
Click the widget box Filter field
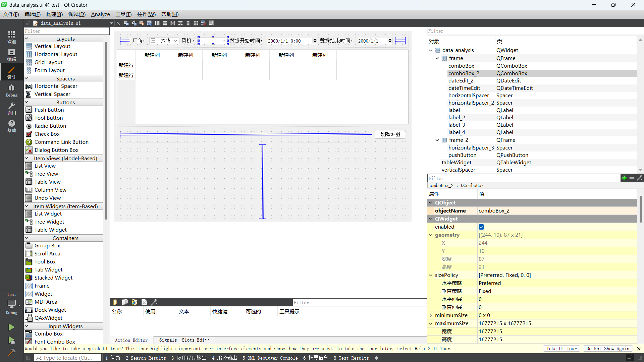(x=67, y=31)
